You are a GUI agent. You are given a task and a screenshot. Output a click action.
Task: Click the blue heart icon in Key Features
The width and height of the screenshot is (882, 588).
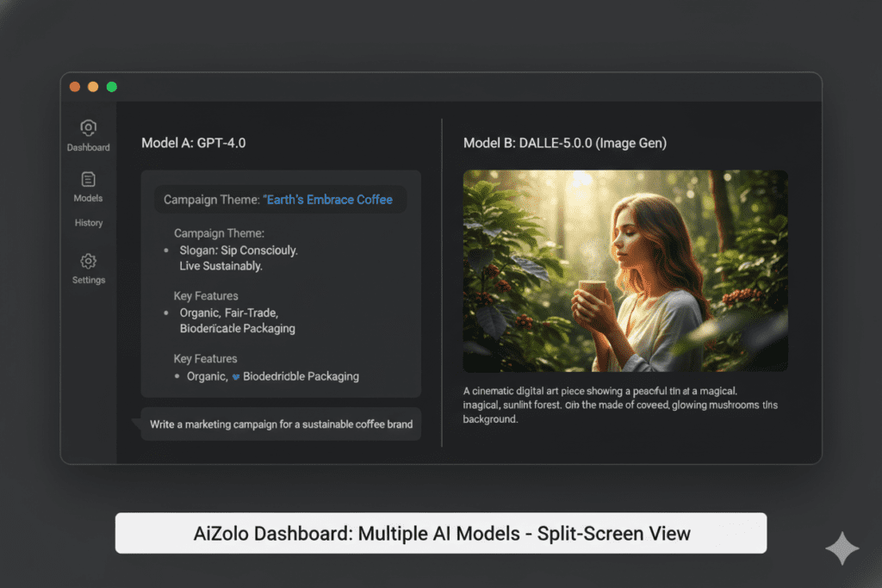[236, 377]
